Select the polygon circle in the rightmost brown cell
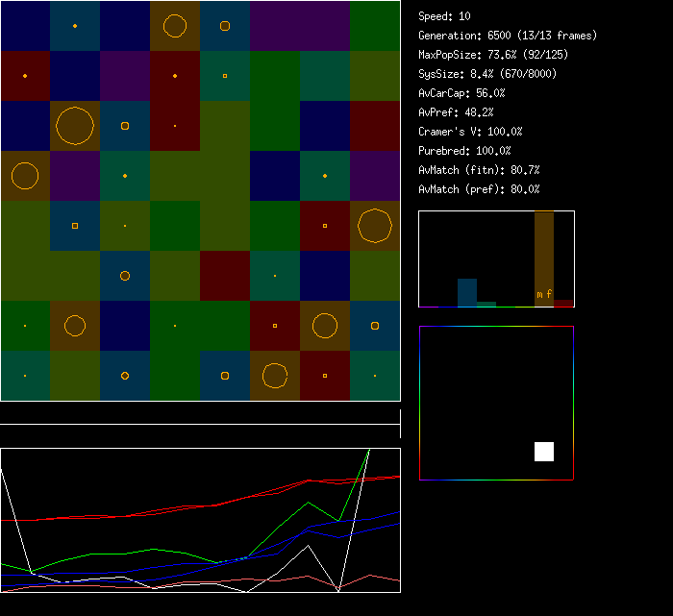673x616 pixels. (375, 226)
